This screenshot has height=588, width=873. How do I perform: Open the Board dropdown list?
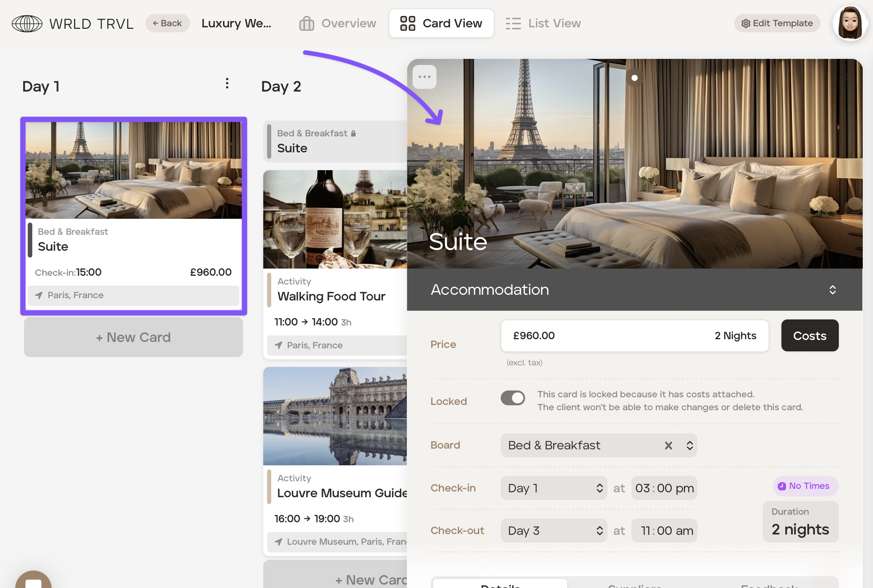(x=690, y=445)
